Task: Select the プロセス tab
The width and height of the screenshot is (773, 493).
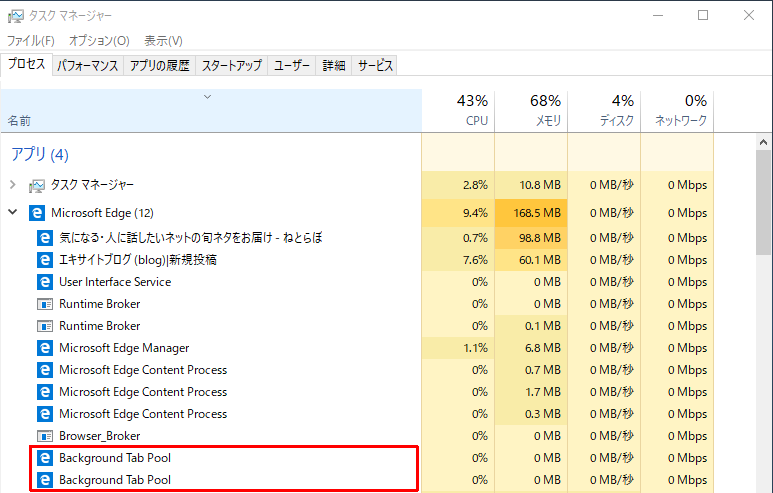Action: pyautogui.click(x=27, y=64)
